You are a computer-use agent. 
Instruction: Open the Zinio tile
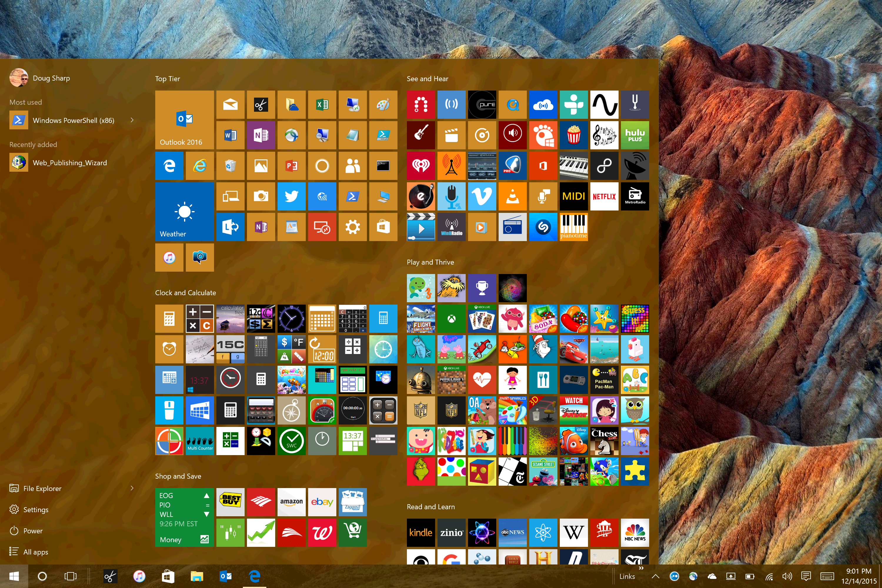click(x=452, y=532)
